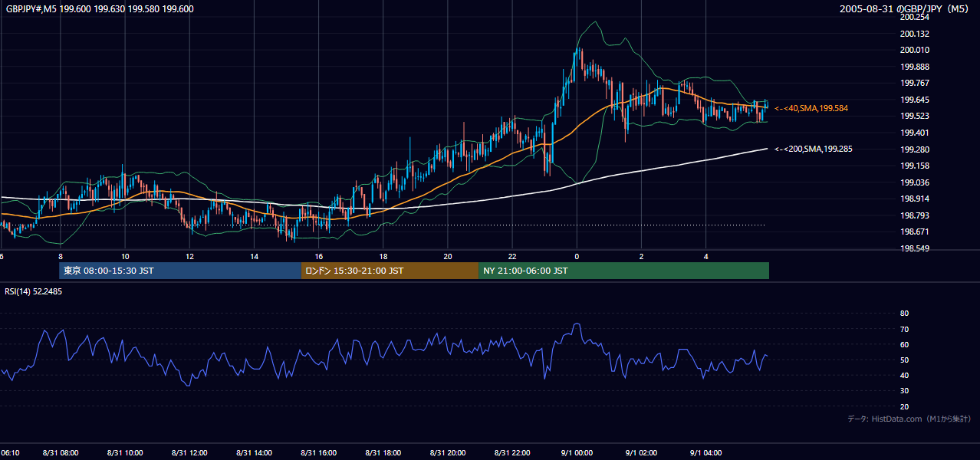Click price level 200.132 on the axis
This screenshot has height=460, width=980.
[915, 34]
